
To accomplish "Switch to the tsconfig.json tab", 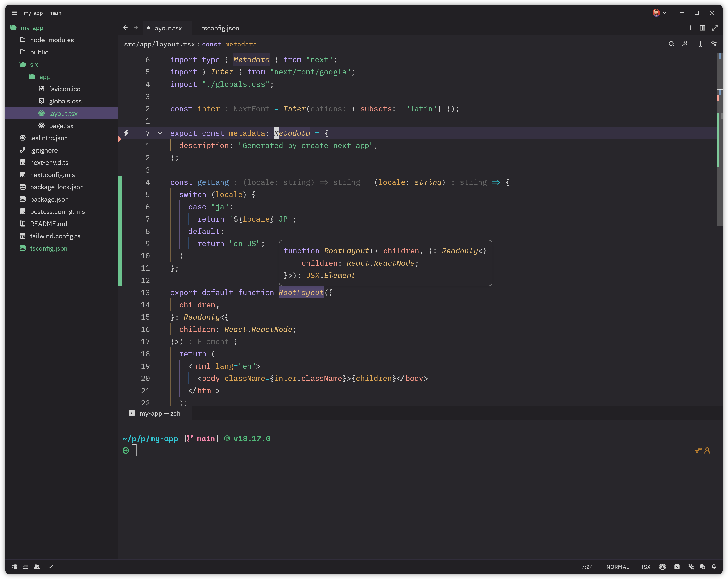I will click(x=220, y=28).
